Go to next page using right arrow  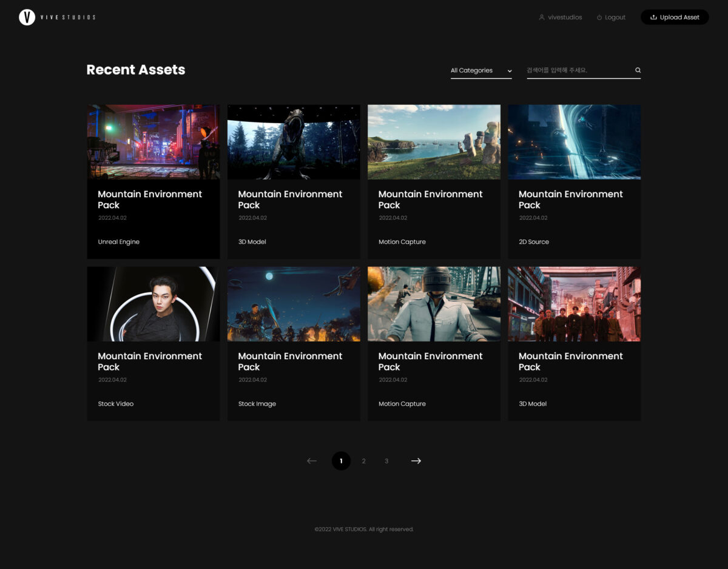[x=416, y=461]
